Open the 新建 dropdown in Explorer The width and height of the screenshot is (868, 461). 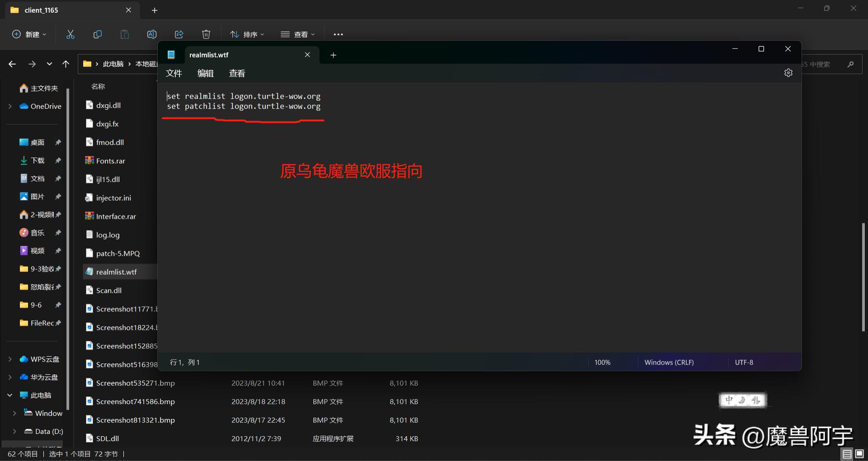(29, 34)
